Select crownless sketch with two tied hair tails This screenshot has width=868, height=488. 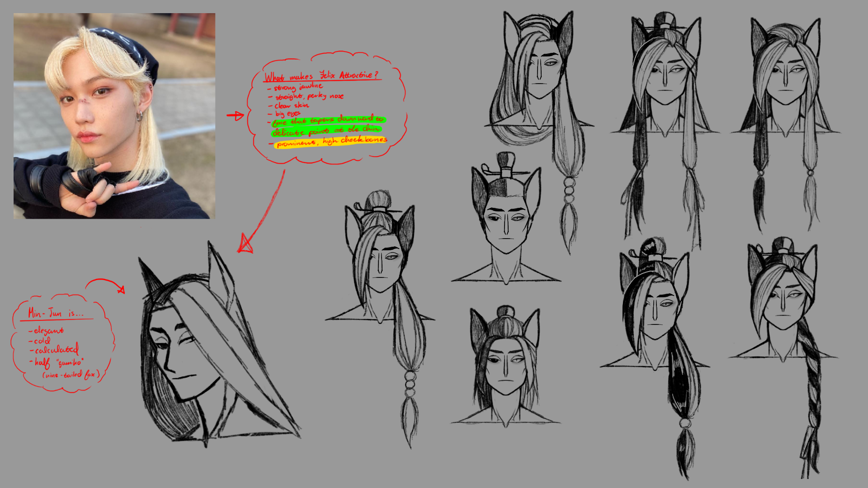coord(786,124)
